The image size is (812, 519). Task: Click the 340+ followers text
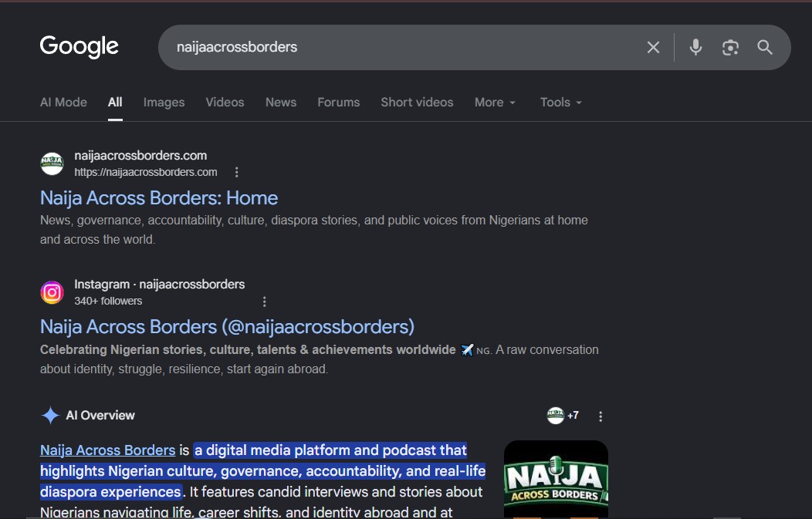[108, 301]
